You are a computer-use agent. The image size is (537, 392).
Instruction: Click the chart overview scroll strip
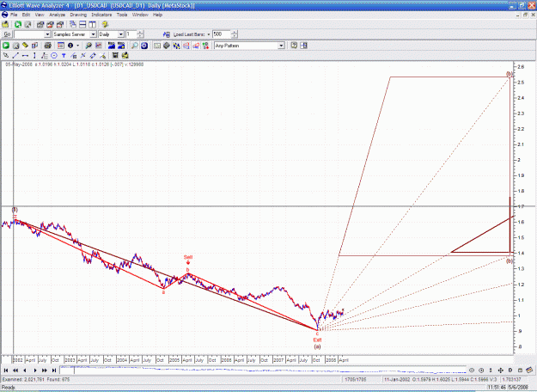[263, 370]
